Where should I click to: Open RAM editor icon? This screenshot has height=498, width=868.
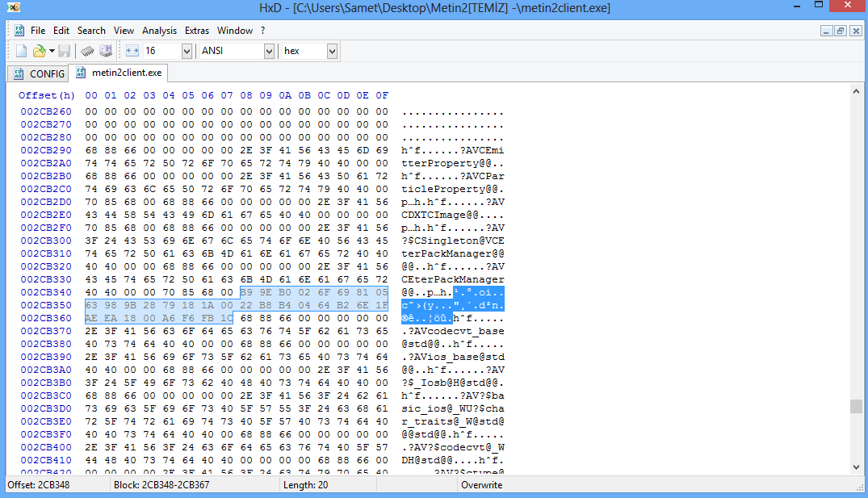click(x=87, y=51)
